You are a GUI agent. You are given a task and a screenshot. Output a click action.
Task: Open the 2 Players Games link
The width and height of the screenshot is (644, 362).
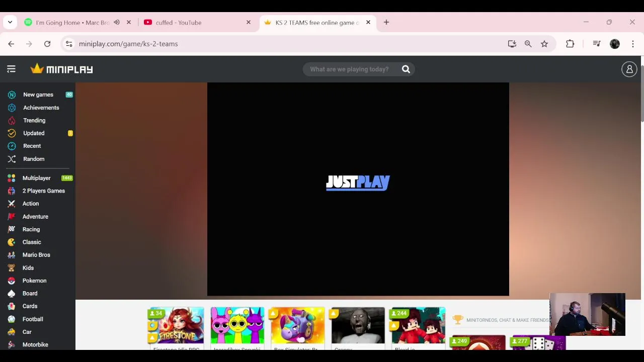(x=44, y=191)
